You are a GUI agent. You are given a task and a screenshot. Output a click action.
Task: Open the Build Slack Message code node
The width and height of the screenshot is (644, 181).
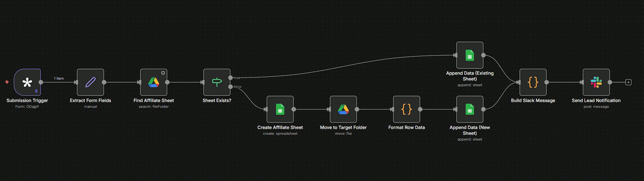(533, 82)
